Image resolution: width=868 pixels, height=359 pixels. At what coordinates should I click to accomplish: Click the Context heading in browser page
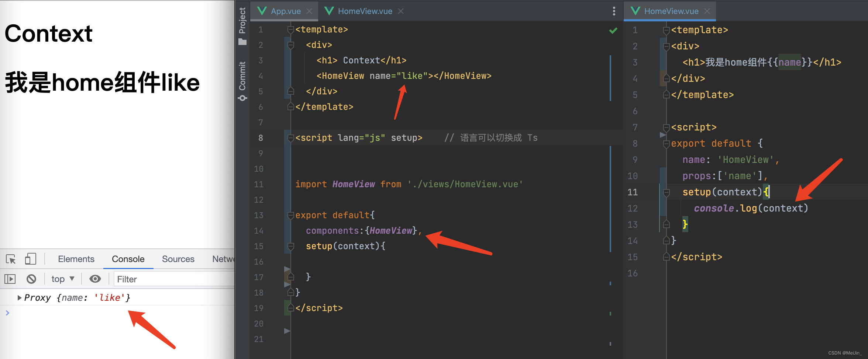tap(48, 34)
